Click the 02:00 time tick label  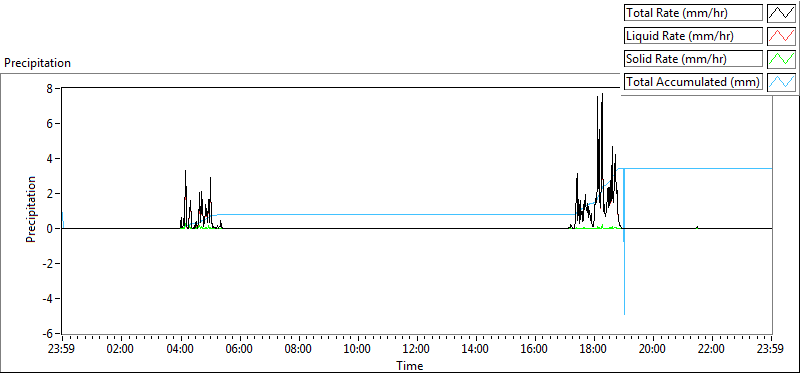point(121,350)
